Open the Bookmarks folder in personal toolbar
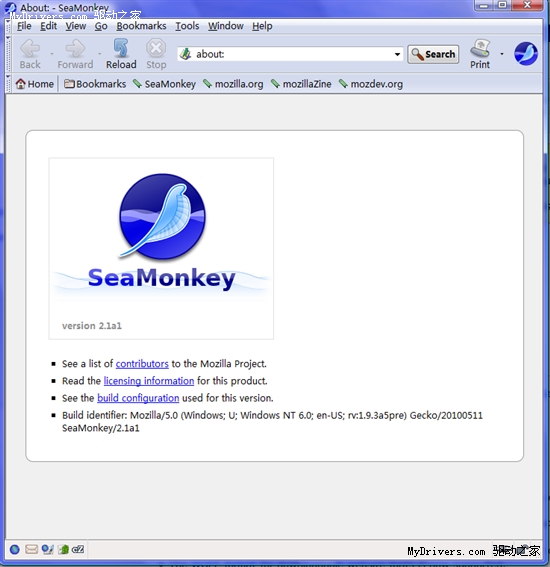 (95, 84)
